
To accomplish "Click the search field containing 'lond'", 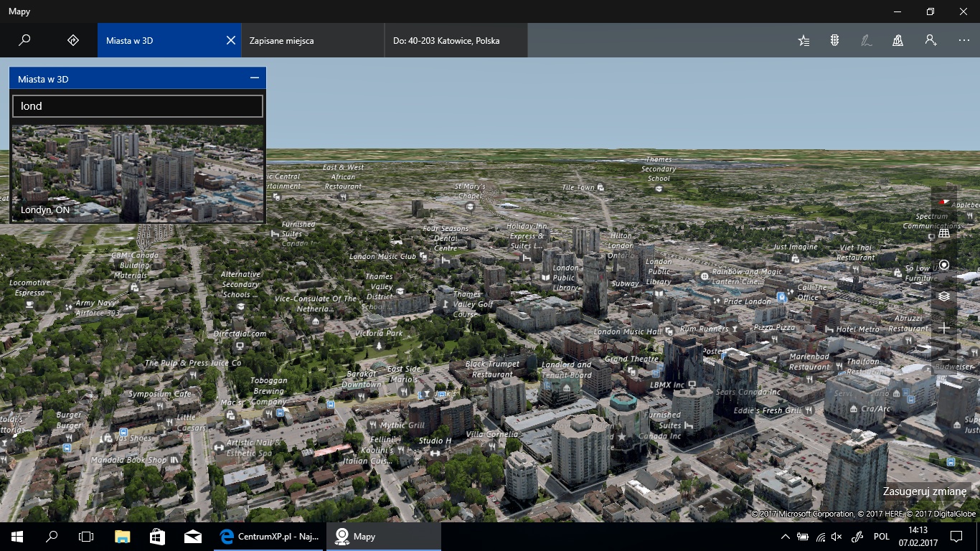I will click(x=138, y=106).
